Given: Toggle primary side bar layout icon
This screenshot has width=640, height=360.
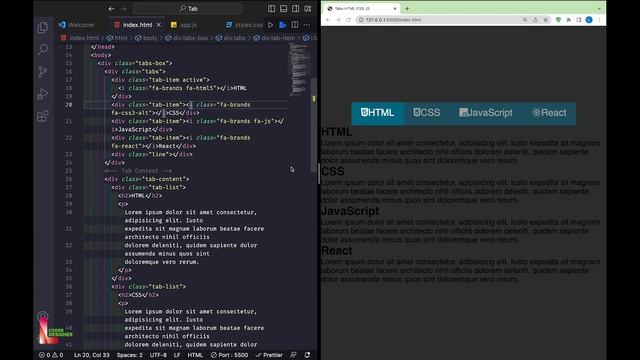Looking at the screenshot, I should click(271, 9).
